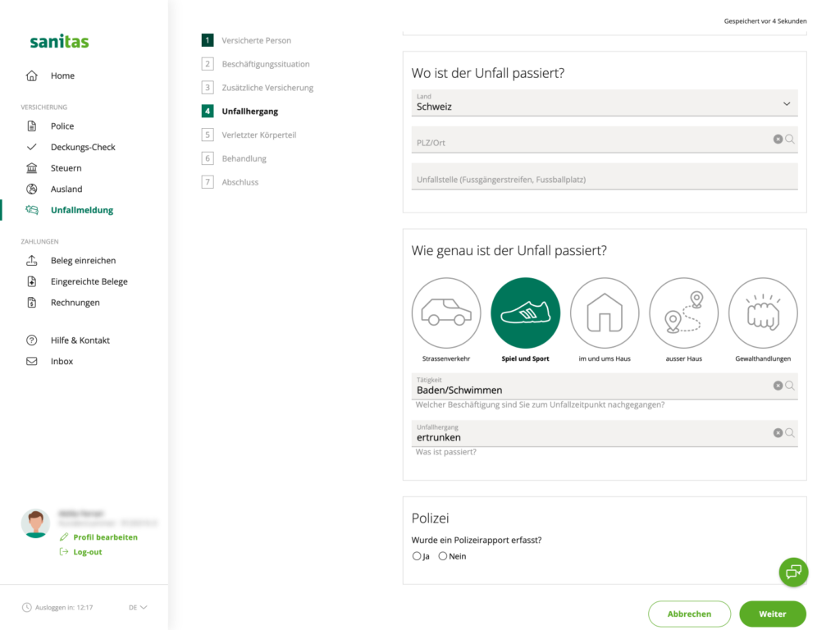Open Deckungs-Check in sidebar menu
The width and height of the screenshot is (840, 630).
pos(83,147)
